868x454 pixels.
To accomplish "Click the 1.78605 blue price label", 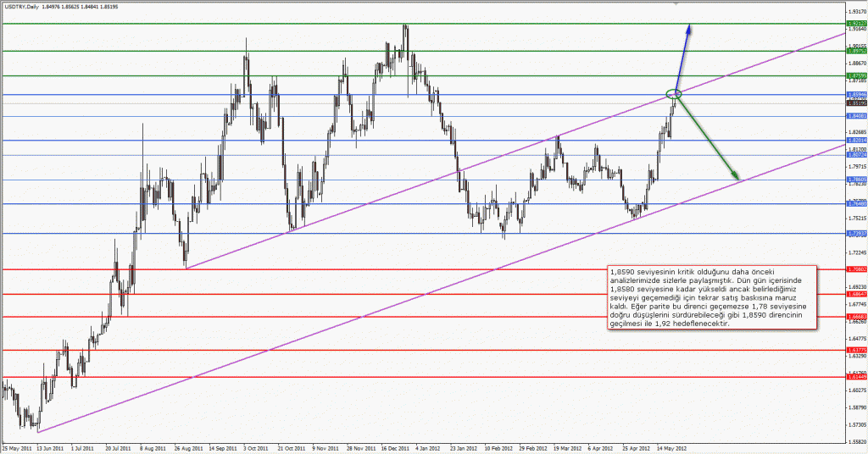I will (x=856, y=180).
